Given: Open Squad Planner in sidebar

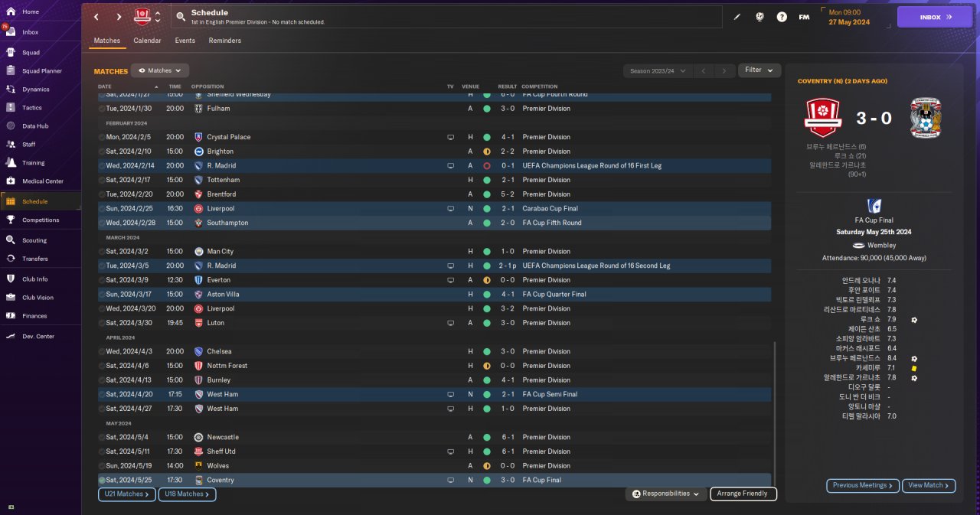Looking at the screenshot, I should point(41,71).
